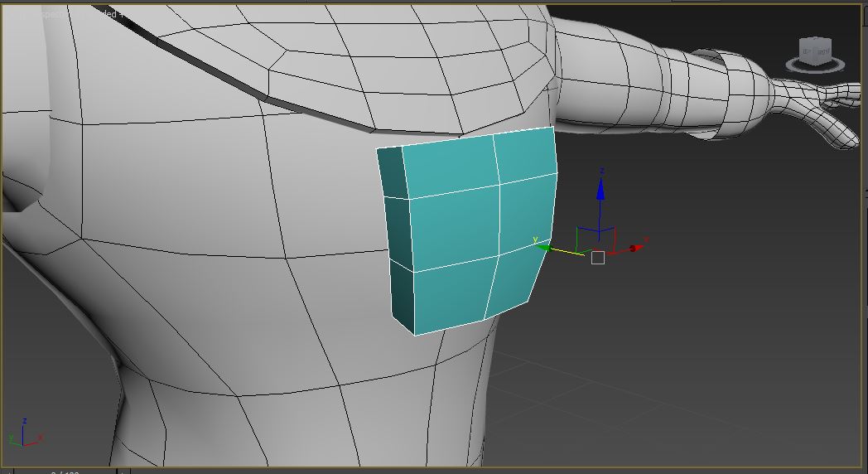Image resolution: width=868 pixels, height=474 pixels.
Task: Click the dark teal side face of extrusion
Action: coord(398,240)
